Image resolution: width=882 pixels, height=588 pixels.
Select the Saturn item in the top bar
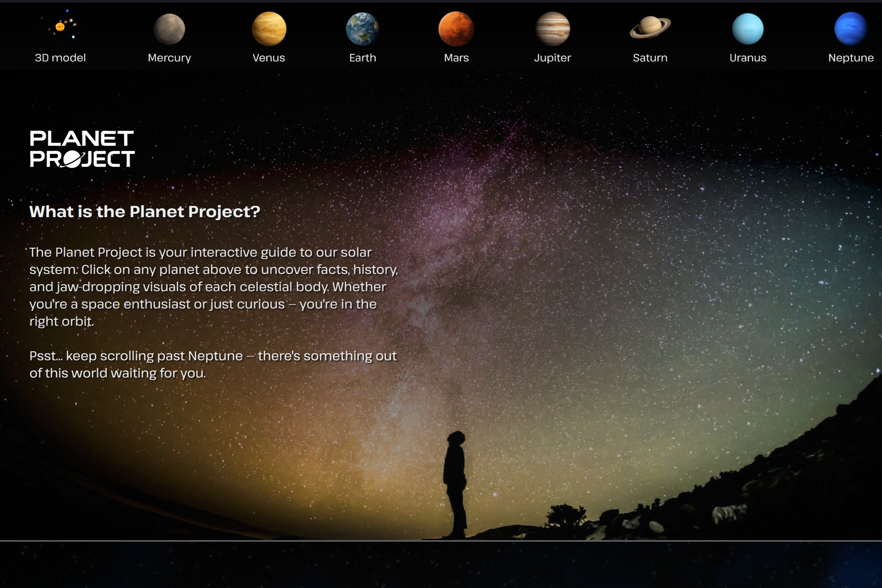tap(650, 58)
